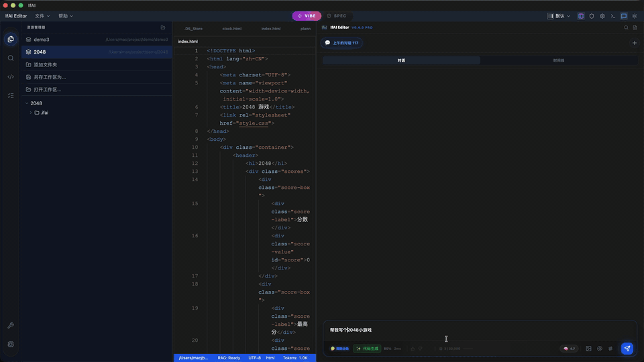Click the thumbs up feedback icon

pyautogui.click(x=413, y=349)
